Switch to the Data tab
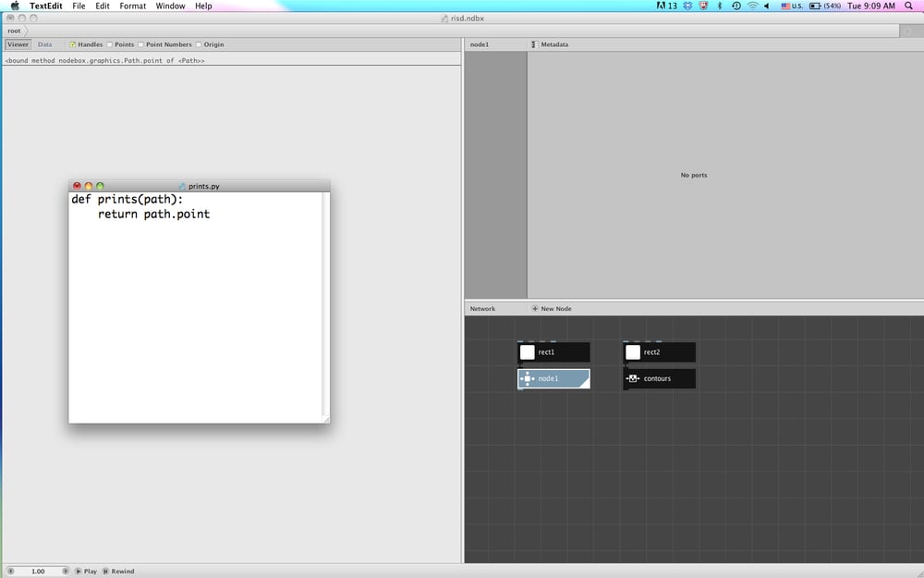 [44, 44]
